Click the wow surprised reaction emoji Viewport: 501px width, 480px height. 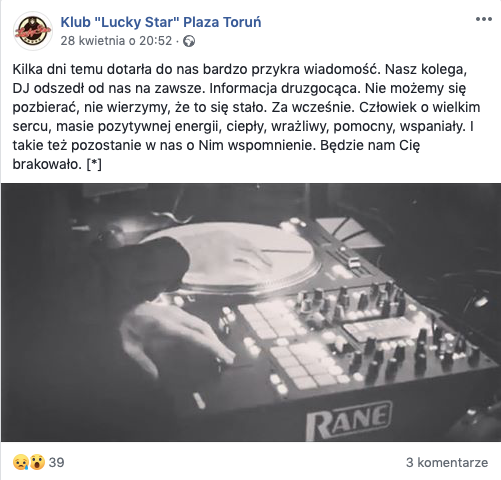click(x=37, y=462)
